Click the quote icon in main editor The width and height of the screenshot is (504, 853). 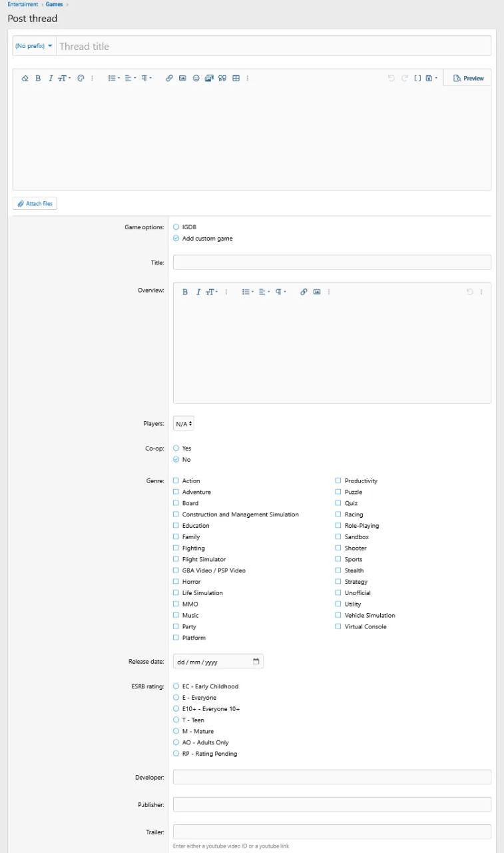tap(222, 78)
